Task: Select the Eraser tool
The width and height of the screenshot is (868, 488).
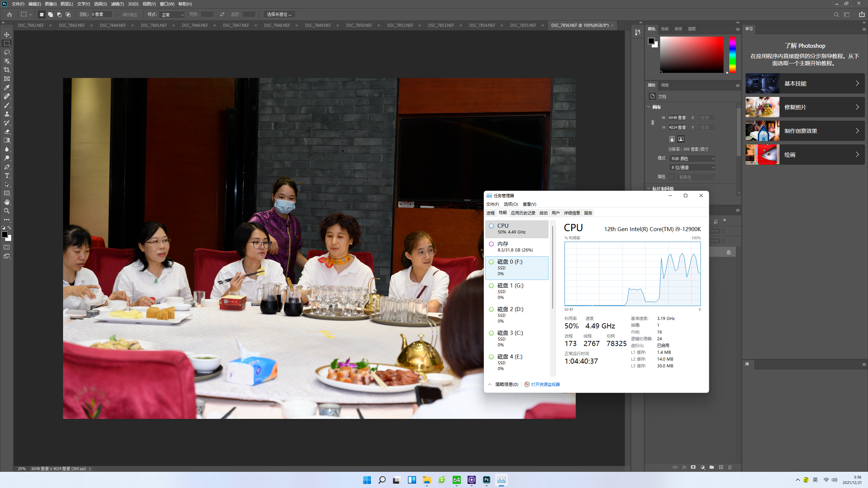Action: (x=7, y=131)
